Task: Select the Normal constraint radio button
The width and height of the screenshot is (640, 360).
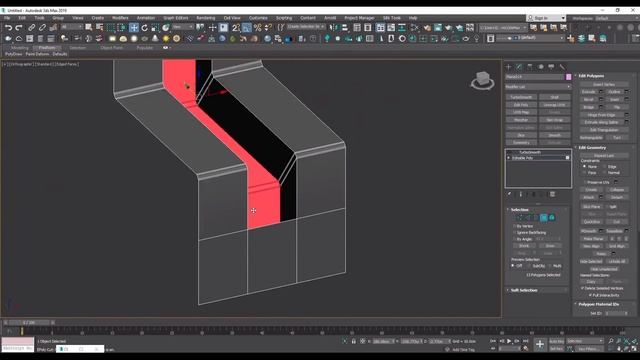Action: point(605,173)
